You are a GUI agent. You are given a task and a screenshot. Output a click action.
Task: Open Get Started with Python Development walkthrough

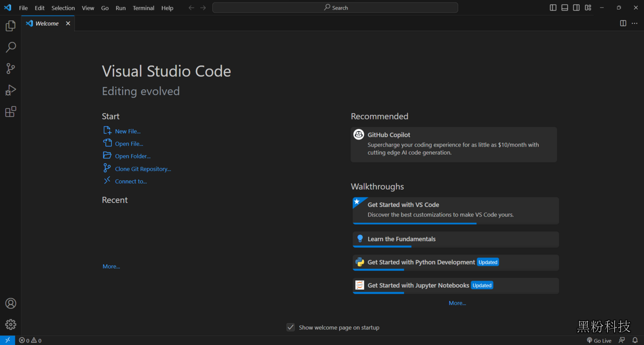[x=456, y=262]
